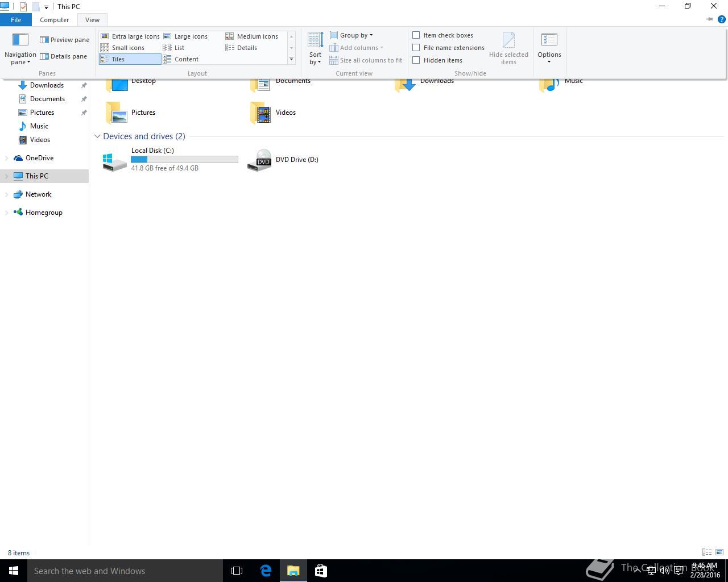Open the Sort by menu
The width and height of the screenshot is (728, 582).
pyautogui.click(x=316, y=49)
